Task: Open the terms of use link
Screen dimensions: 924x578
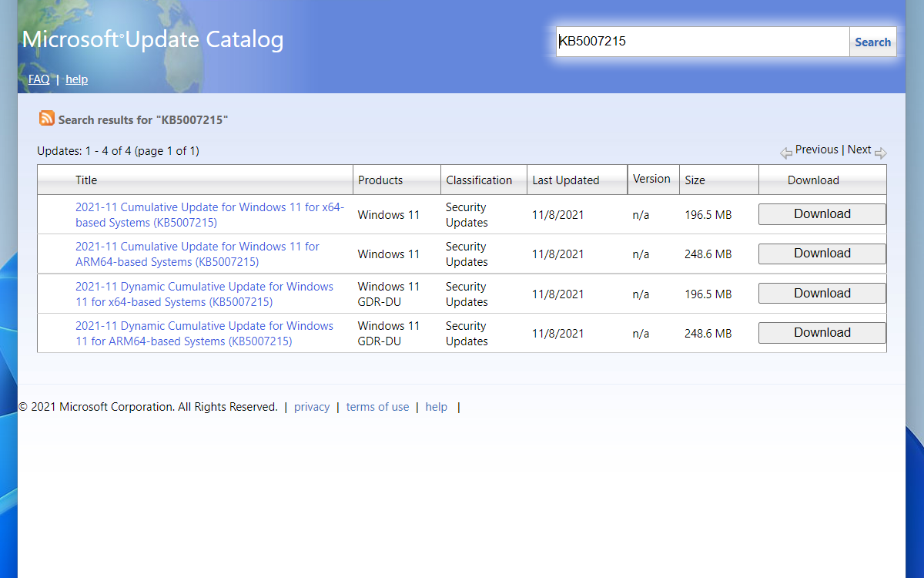Action: (x=377, y=407)
